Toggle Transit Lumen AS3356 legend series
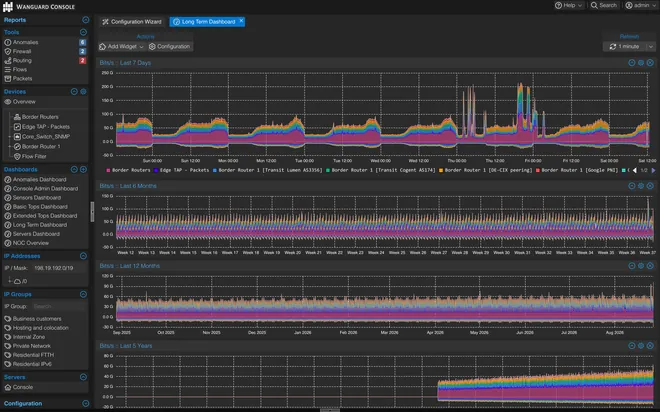660x412 pixels. 267,170
